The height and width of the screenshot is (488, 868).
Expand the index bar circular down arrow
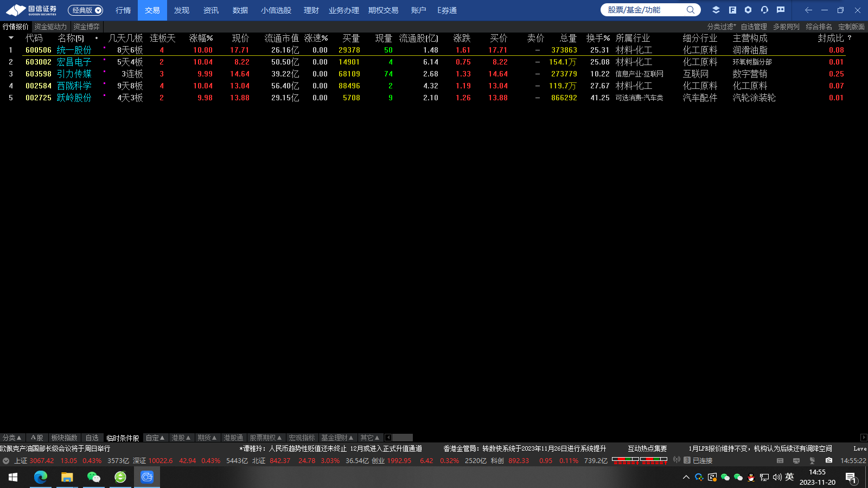[x=6, y=460]
